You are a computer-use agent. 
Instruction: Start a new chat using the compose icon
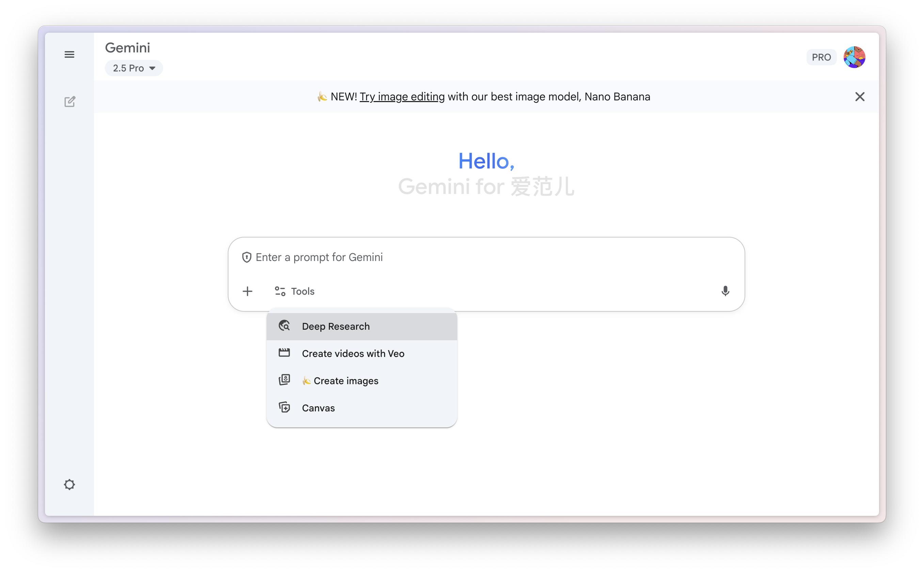(70, 101)
